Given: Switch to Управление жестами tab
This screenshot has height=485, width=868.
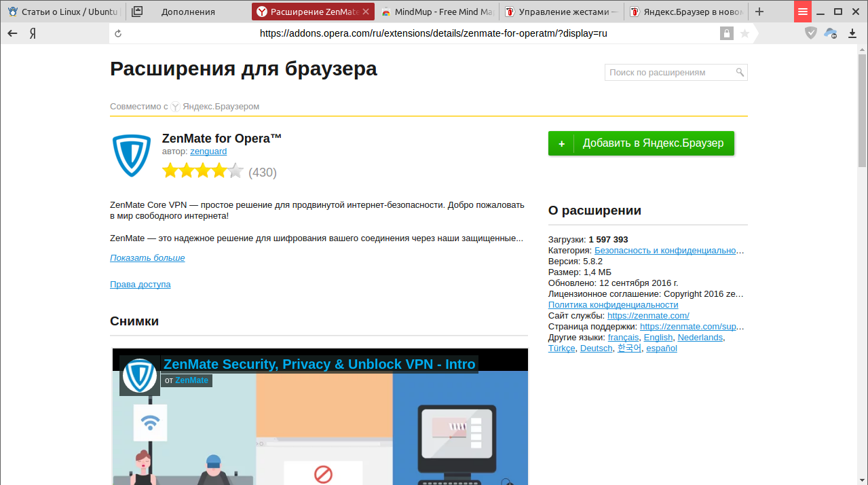Looking at the screenshot, I should 561,12.
